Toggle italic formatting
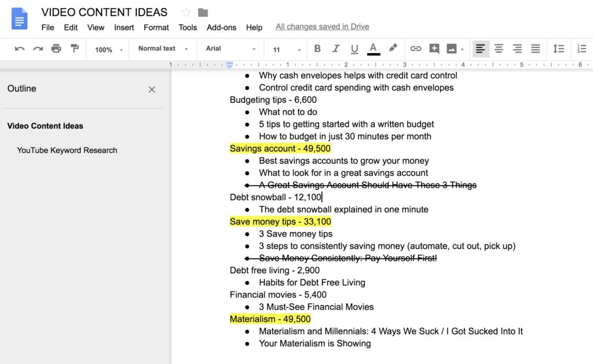 tap(336, 49)
